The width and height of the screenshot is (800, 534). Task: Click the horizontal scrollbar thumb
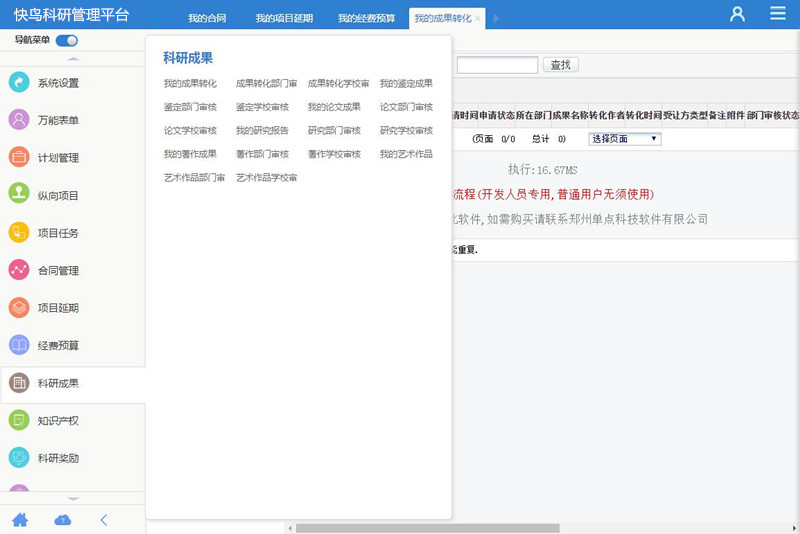coord(428,528)
